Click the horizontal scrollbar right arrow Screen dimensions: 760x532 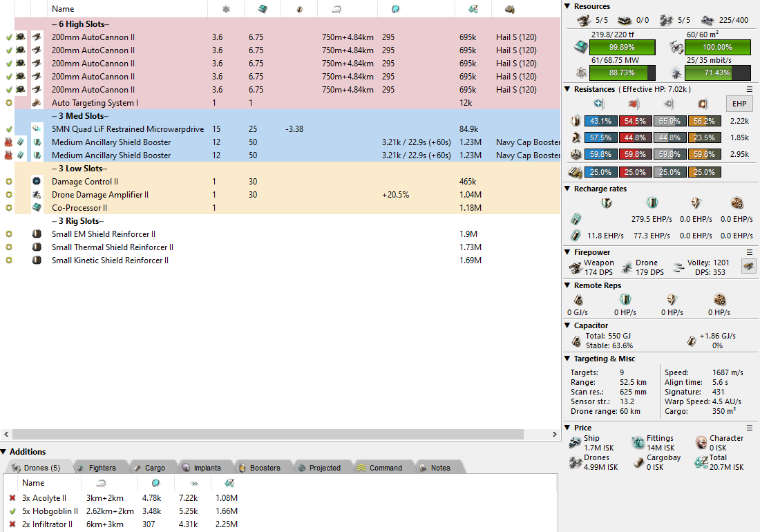click(x=556, y=435)
